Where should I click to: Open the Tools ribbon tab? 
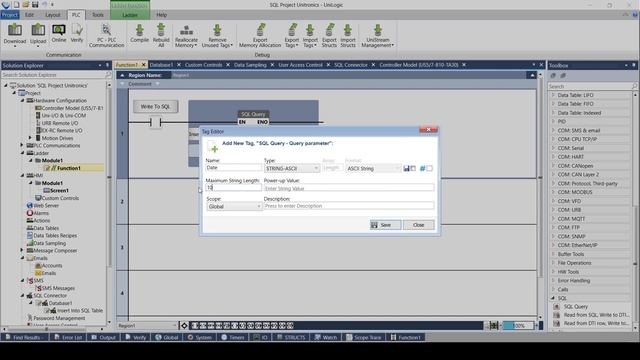click(98, 15)
